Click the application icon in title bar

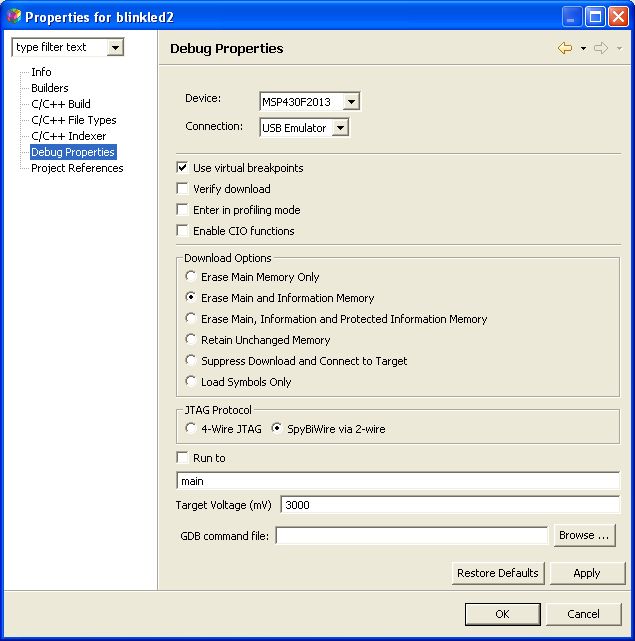14,16
